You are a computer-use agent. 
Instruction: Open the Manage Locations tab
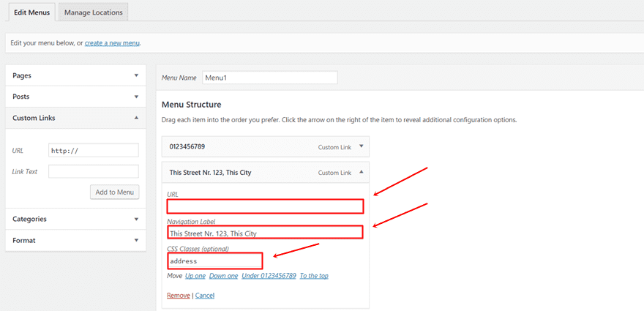92,12
